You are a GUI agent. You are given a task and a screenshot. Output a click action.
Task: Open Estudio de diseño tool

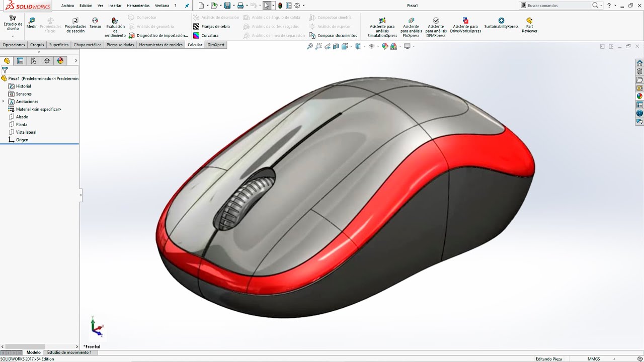(13, 23)
